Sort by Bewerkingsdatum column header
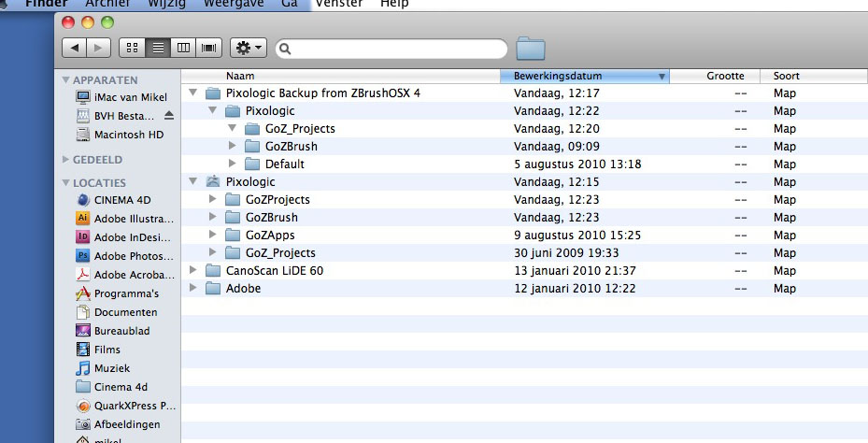868x443 pixels. 585,76
